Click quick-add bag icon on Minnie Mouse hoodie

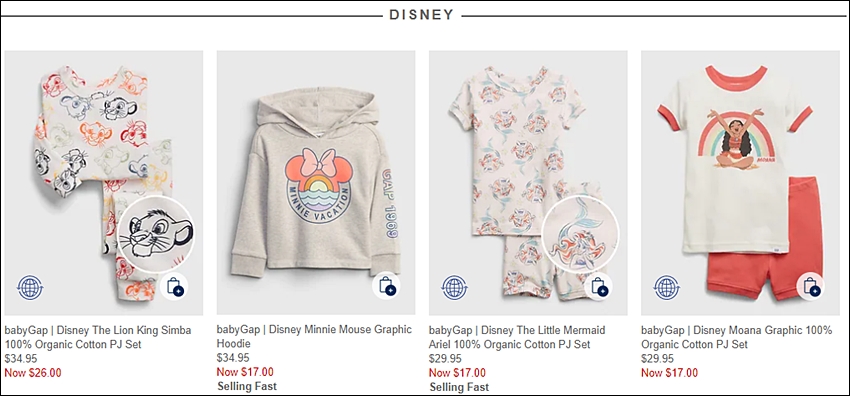click(386, 286)
